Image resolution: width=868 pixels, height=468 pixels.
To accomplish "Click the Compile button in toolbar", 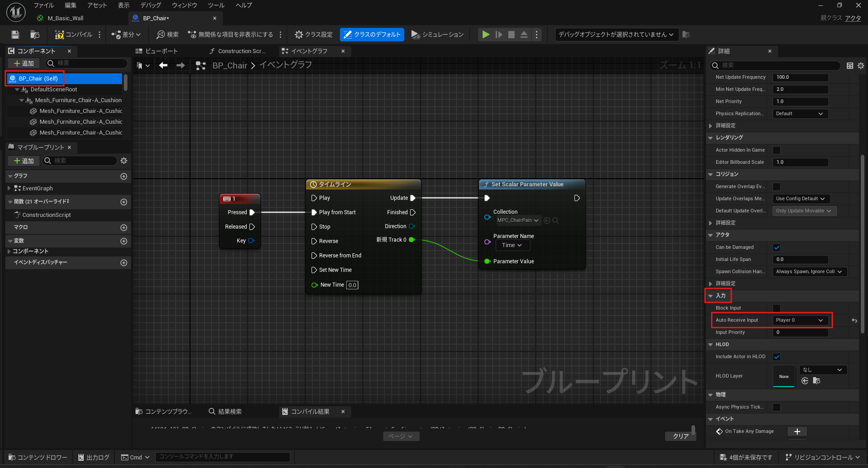I will [73, 35].
